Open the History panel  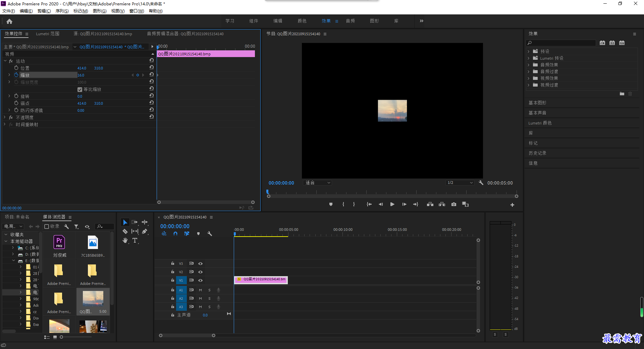(537, 153)
